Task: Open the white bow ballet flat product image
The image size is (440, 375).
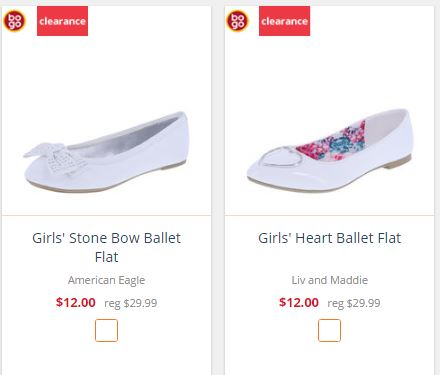Action: coord(106,152)
